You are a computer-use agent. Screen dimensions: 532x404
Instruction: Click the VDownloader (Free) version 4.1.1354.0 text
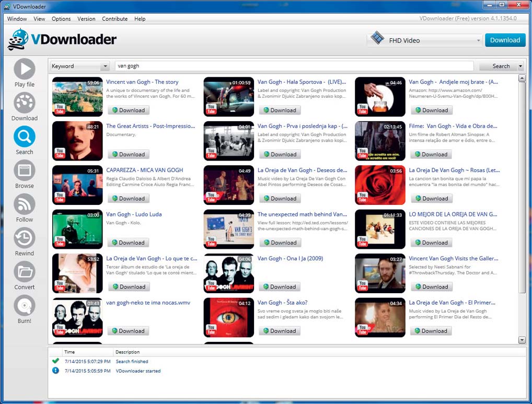pyautogui.click(x=468, y=18)
